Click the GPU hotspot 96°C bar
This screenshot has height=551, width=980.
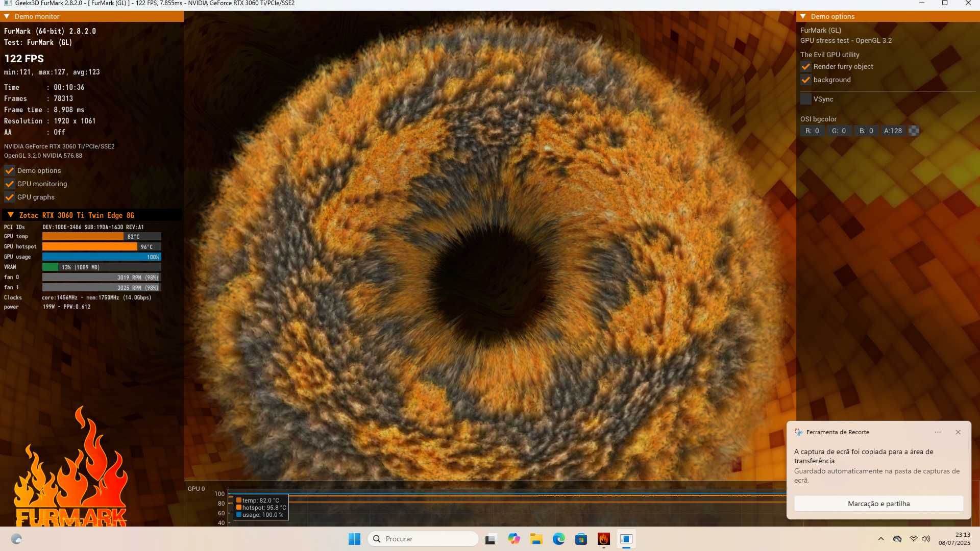102,246
